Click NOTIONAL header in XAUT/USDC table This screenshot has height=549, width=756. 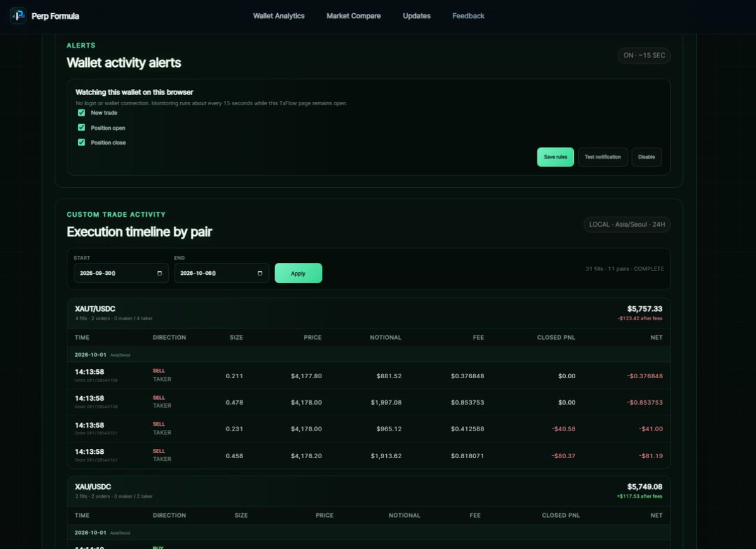click(386, 337)
